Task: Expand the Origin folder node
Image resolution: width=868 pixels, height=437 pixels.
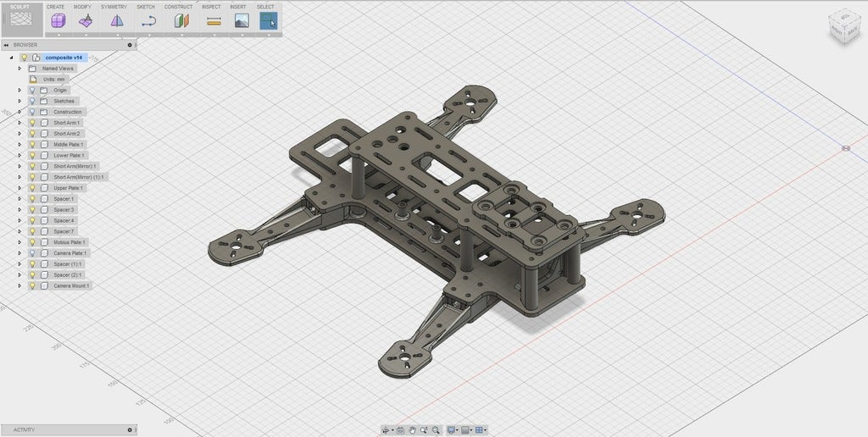Action: [x=19, y=90]
